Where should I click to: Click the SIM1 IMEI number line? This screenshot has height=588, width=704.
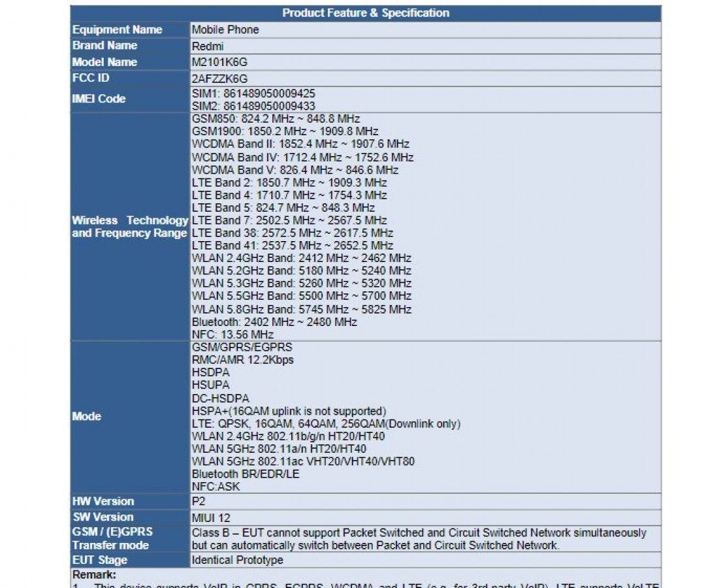pyautogui.click(x=253, y=93)
